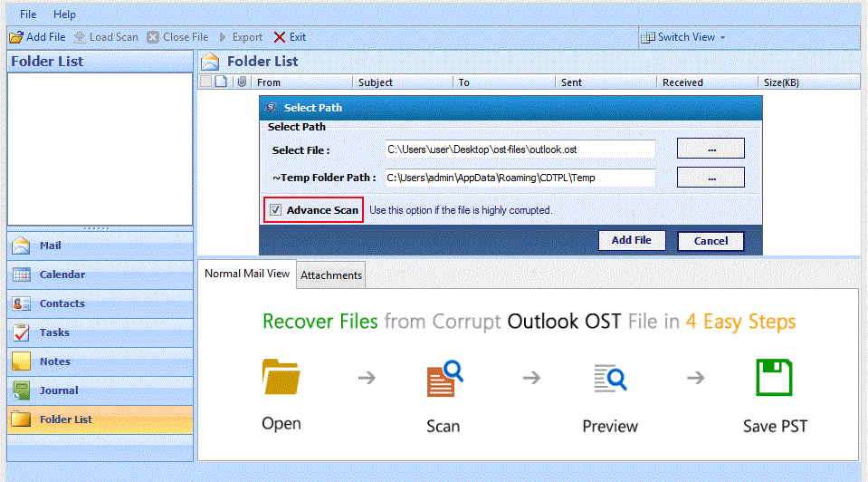This screenshot has height=482, width=868.
Task: Click the Load Scan toolbar label
Action: pos(113,37)
